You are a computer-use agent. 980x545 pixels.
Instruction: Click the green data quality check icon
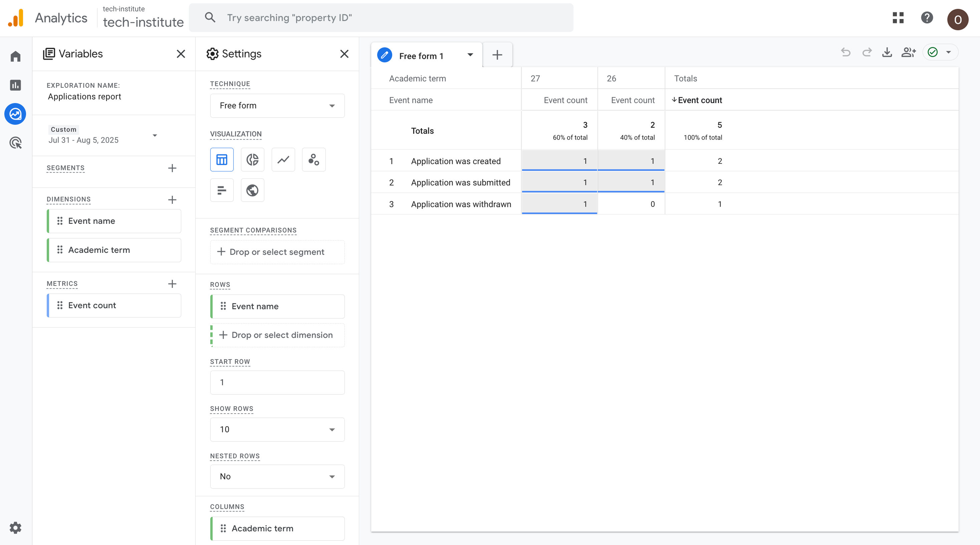pyautogui.click(x=933, y=52)
